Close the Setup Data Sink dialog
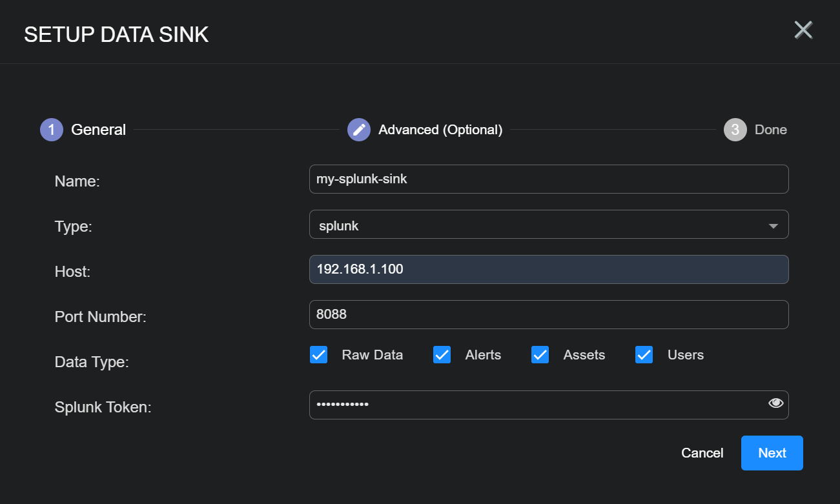Viewport: 840px width, 504px height. coord(803,30)
